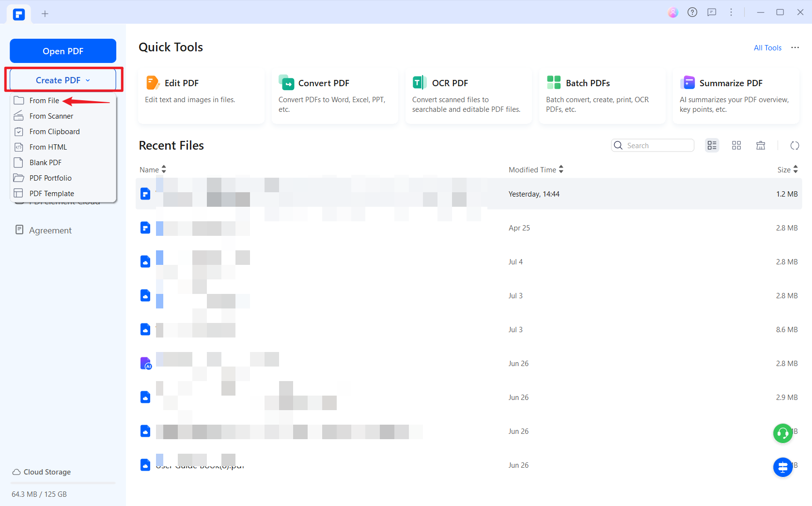
Task: Open the file modified Apr 25
Action: coord(468,228)
